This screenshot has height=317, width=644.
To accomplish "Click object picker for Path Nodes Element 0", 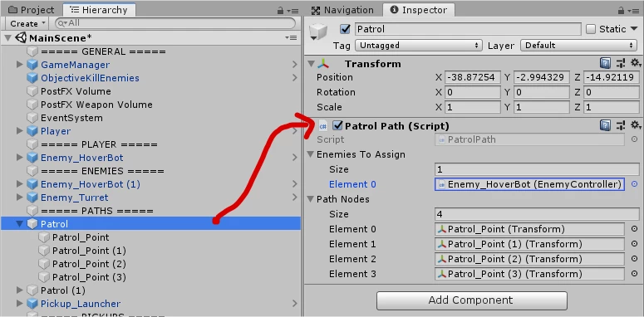I will point(635,229).
